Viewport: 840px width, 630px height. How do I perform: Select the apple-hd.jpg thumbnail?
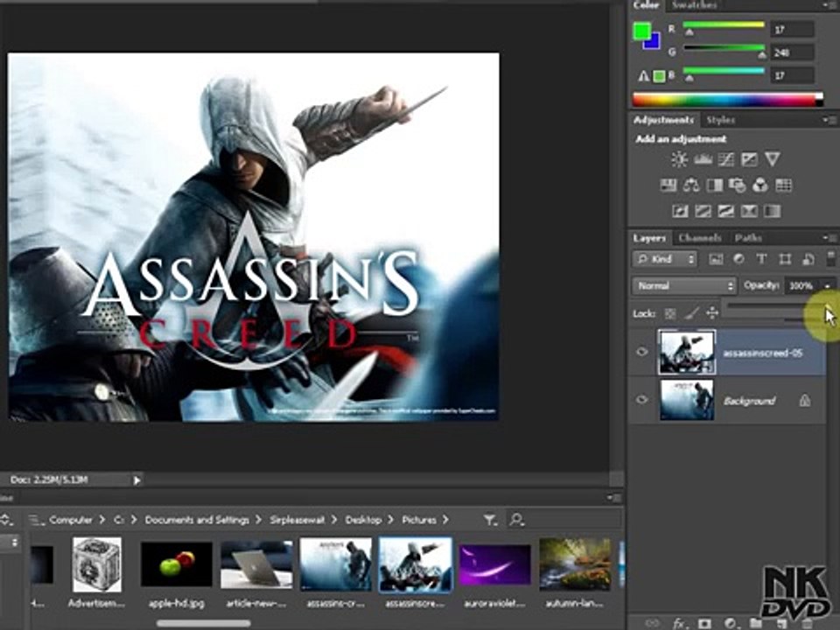coord(176,564)
